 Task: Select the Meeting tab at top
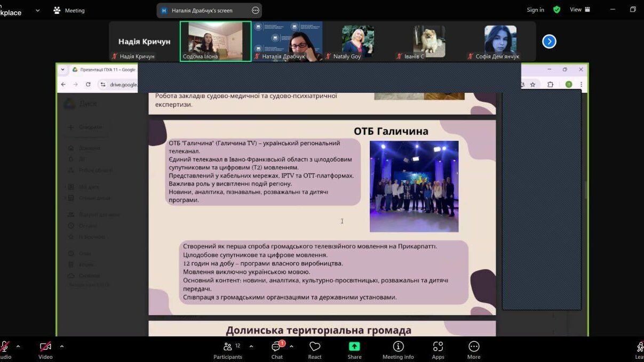coord(69,10)
